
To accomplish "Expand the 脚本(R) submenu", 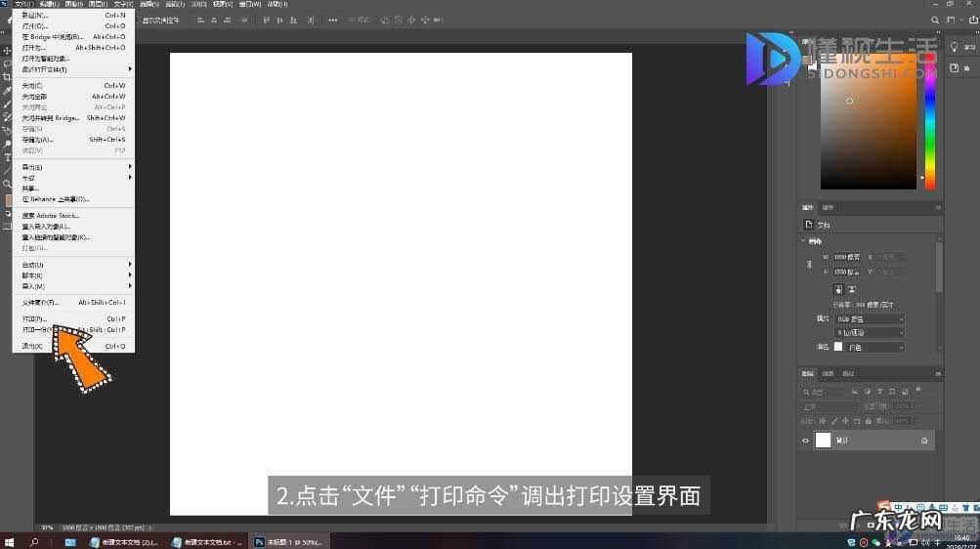I will pyautogui.click(x=73, y=275).
